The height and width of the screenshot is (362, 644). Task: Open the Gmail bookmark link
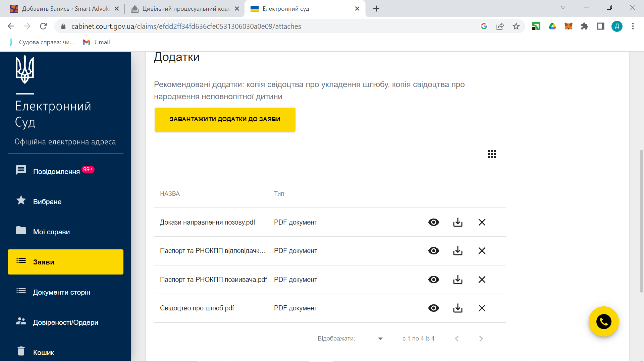coord(97,42)
